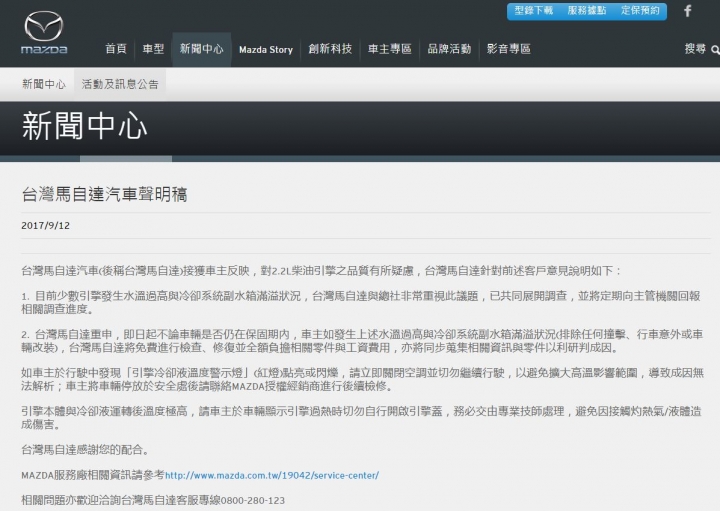The height and width of the screenshot is (511, 720).
Task: Click paragraph starting 引擎本體與冷卻液
Action: click(362, 417)
